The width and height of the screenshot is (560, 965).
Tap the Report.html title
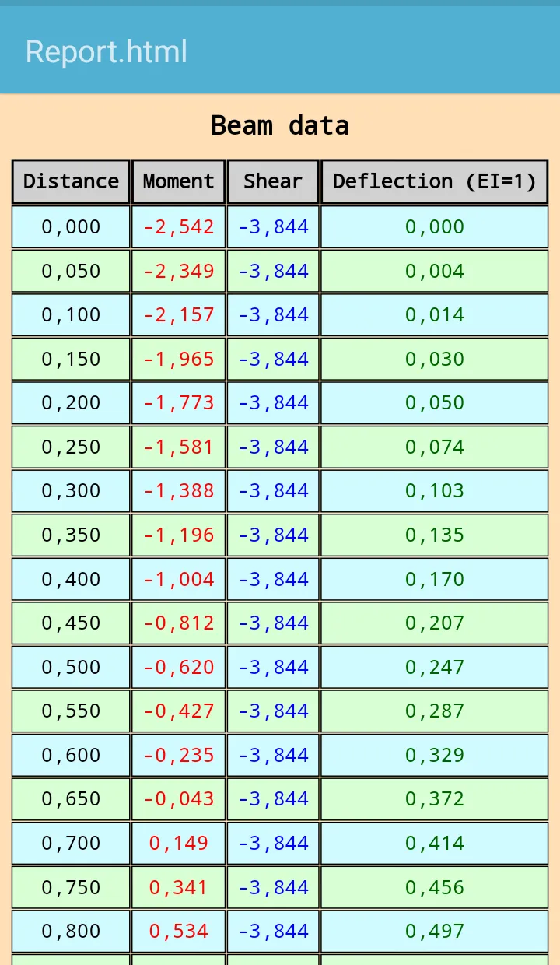106,52
